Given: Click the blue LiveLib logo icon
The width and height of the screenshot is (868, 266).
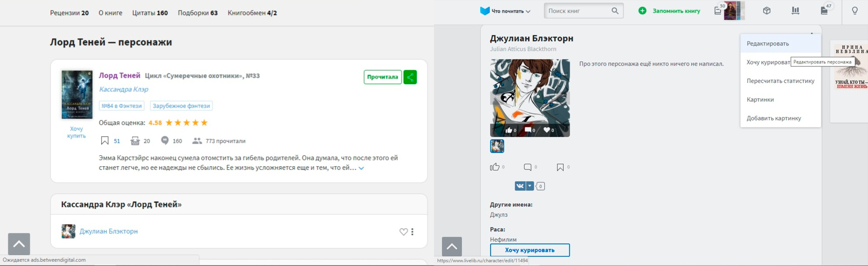Looking at the screenshot, I should 485,11.
